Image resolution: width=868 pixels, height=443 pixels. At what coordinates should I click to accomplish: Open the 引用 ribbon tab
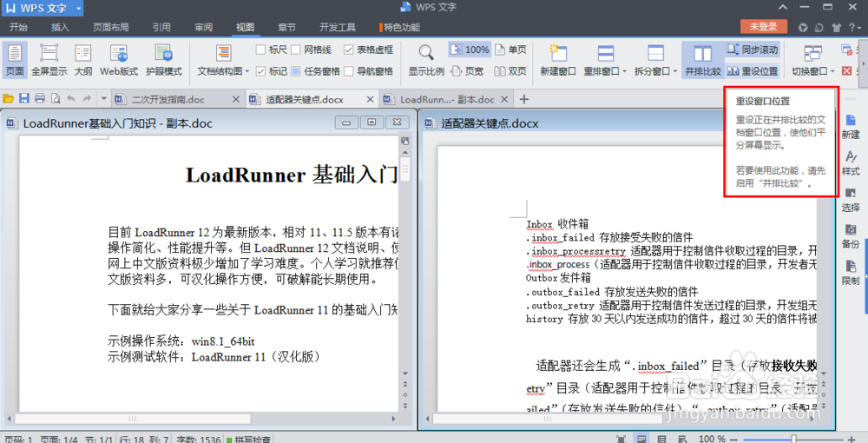pos(161,27)
